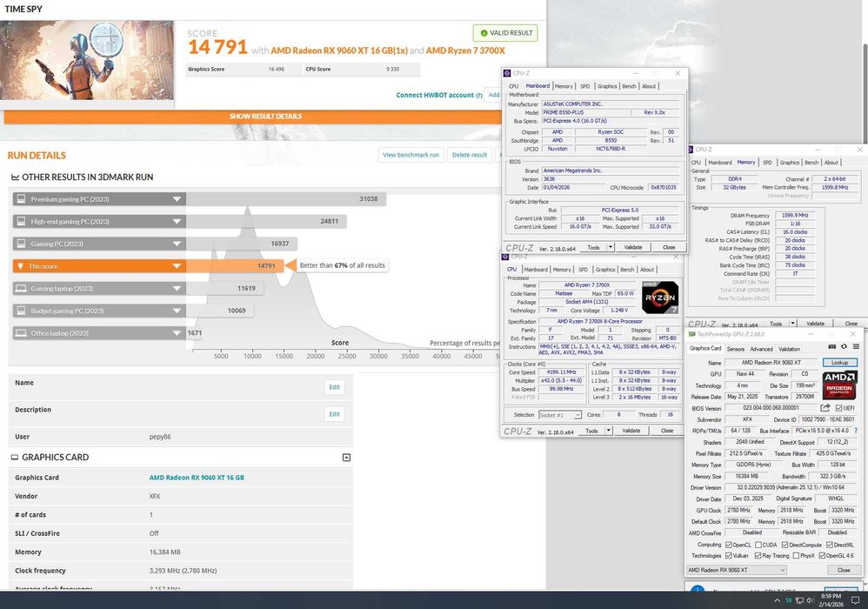Expand Budget gaming PC (2023) arrow
868x609 pixels.
click(x=177, y=311)
